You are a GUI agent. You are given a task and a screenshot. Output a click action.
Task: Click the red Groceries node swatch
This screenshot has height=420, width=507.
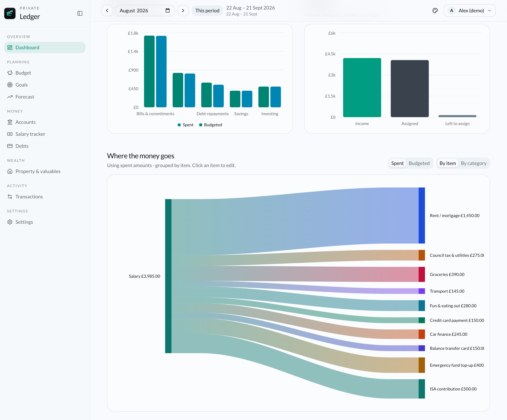pos(422,274)
